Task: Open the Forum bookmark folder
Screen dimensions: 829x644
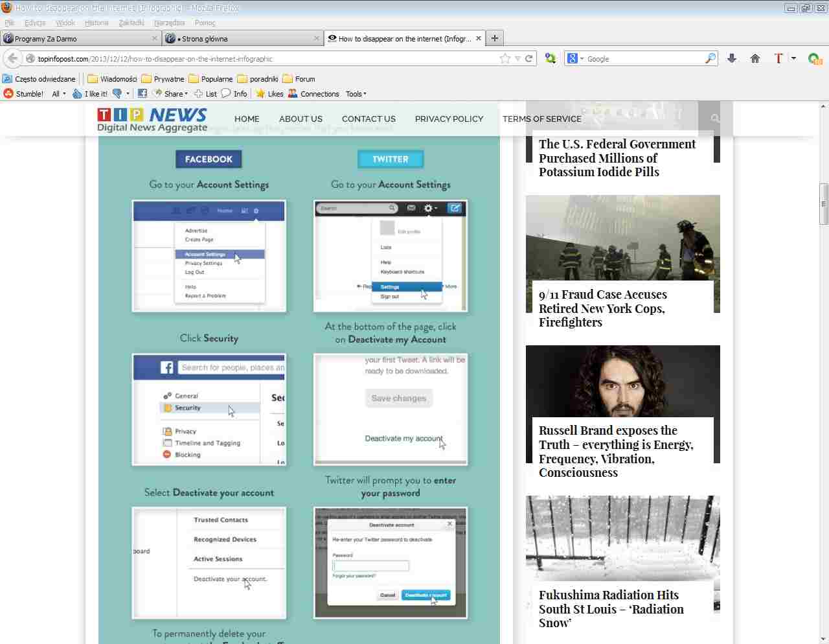Action: (299, 79)
